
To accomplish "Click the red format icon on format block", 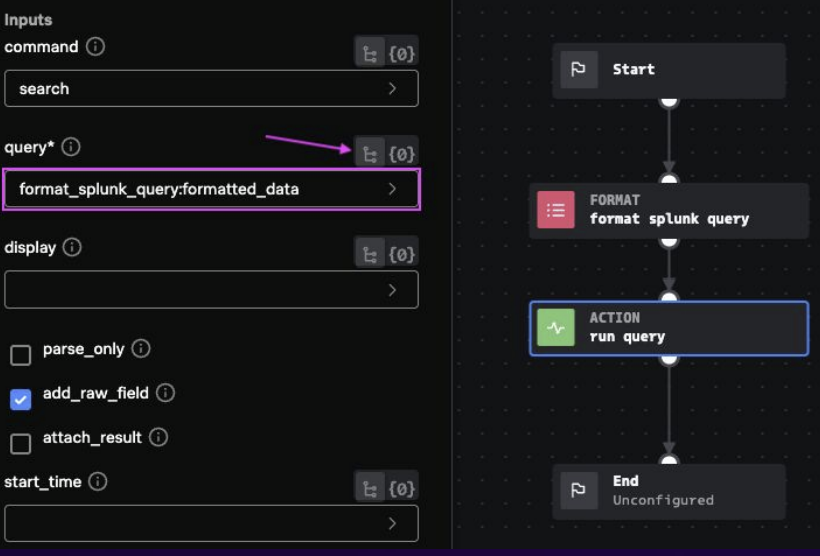I will pos(556,210).
